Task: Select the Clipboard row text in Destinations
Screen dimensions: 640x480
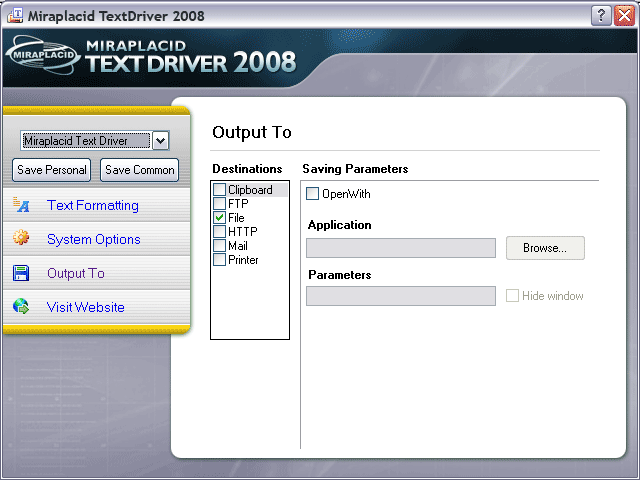Action: point(250,190)
